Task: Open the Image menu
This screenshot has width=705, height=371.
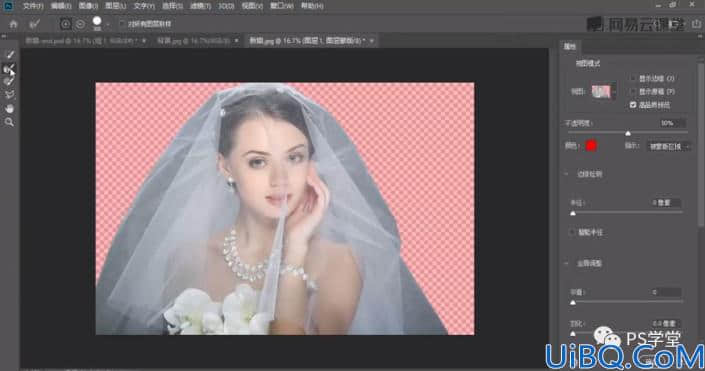Action: pos(88,6)
